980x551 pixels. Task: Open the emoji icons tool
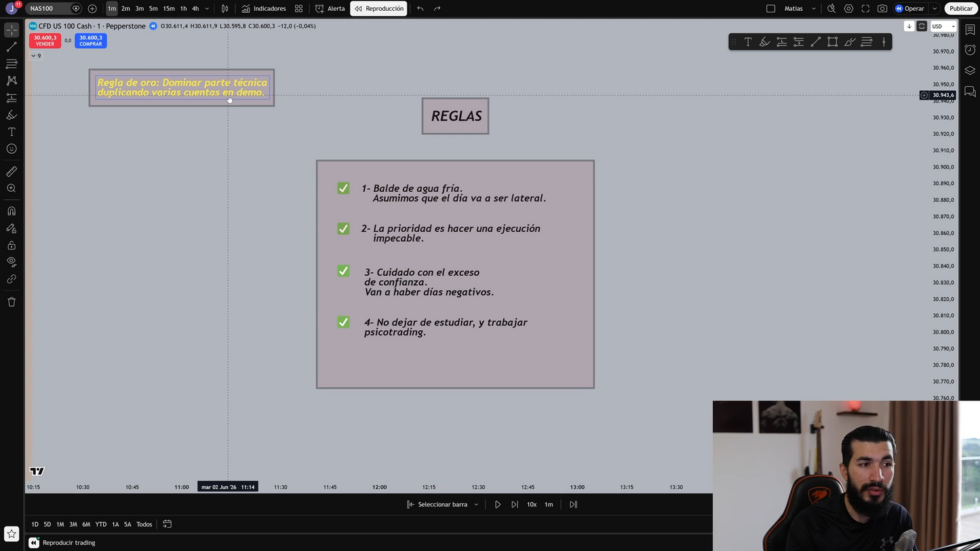[x=12, y=149]
